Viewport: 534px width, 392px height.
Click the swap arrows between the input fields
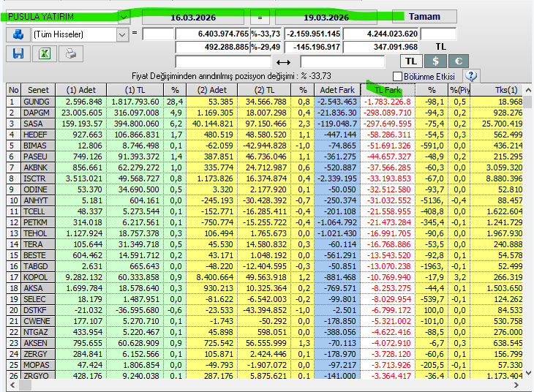pyautogui.click(x=283, y=62)
